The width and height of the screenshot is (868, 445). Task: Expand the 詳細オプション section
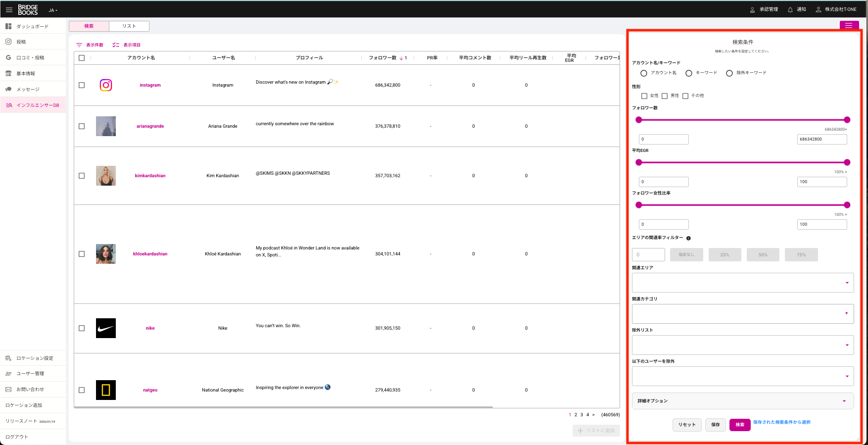(x=742, y=401)
